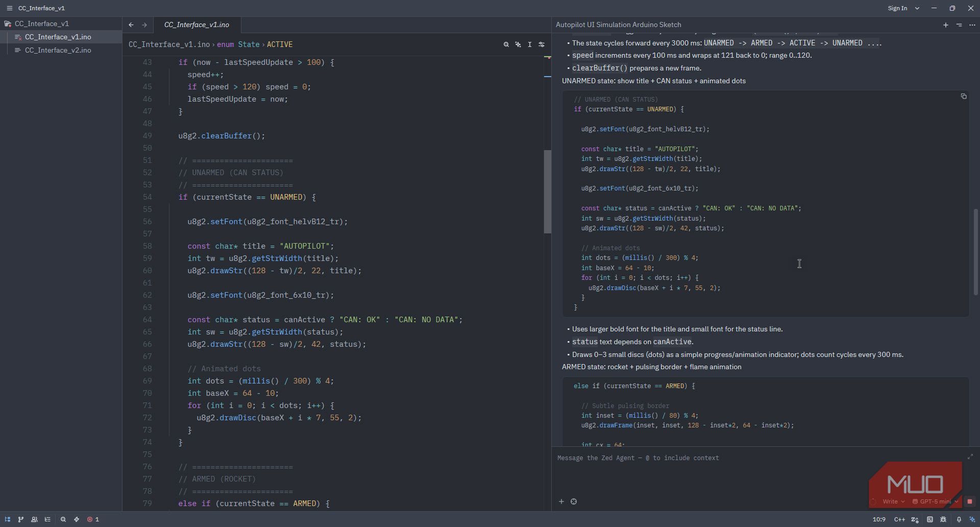Toggle selections menu cursor icon in editor toolbar
The image size is (980, 527).
(530, 44)
